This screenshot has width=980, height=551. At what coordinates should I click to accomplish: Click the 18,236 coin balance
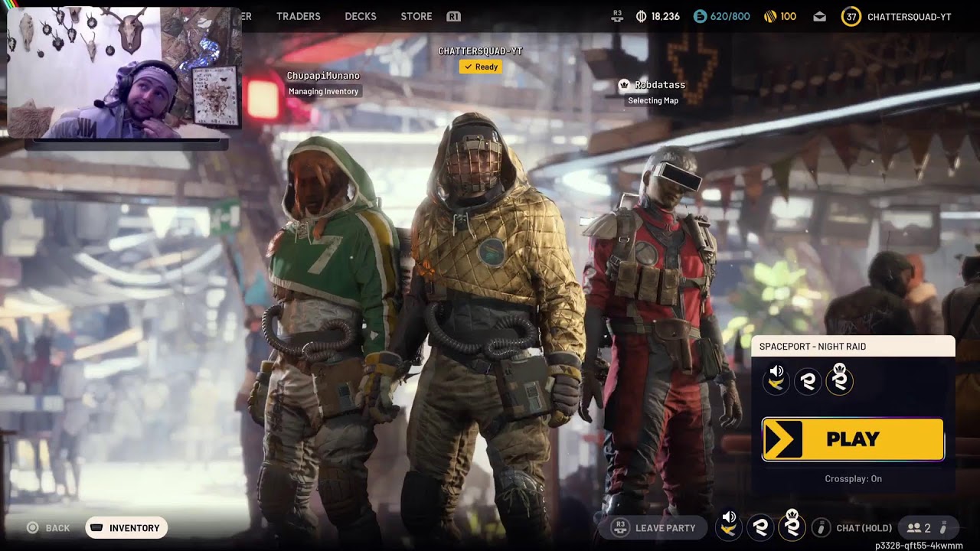click(665, 16)
